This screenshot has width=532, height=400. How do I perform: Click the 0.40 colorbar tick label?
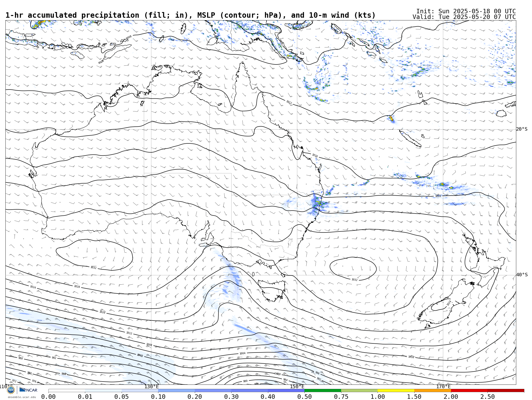[x=268, y=397]
